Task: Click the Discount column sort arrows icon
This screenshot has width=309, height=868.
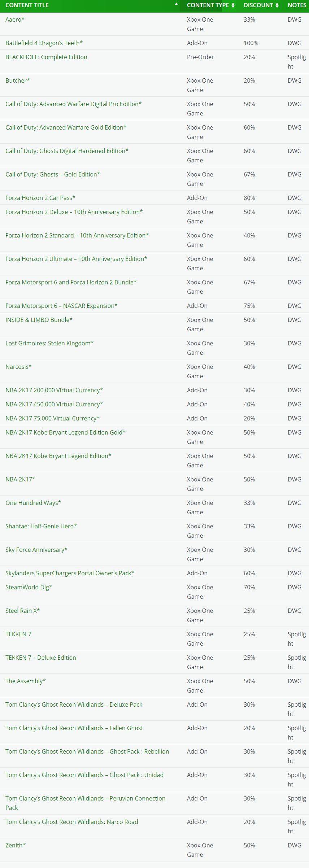Action: click(277, 5)
